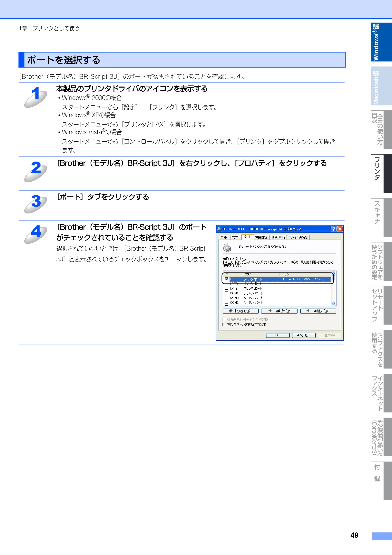Viewport: 392px width, 555px height.
Task: Select the Windows®編 side tab
Action: pos(381,42)
